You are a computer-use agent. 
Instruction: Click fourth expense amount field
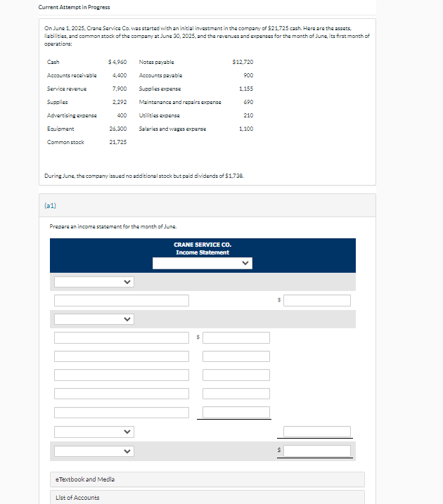[236, 394]
